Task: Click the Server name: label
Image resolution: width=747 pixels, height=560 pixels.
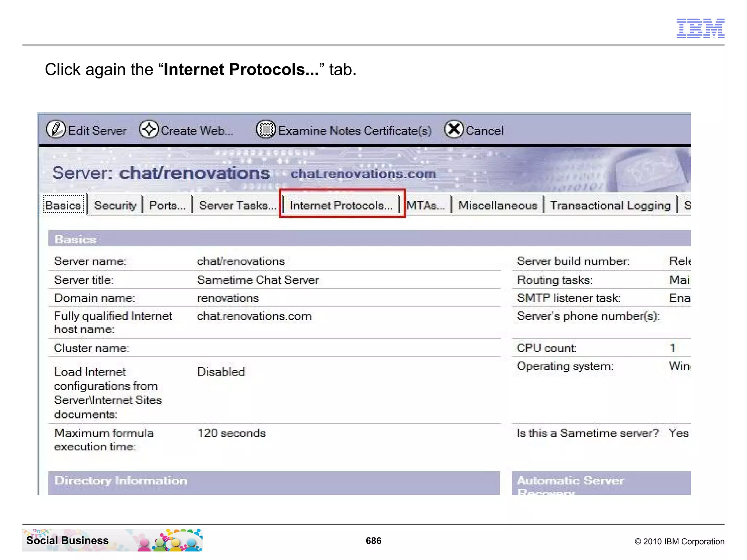Action: coord(90,261)
